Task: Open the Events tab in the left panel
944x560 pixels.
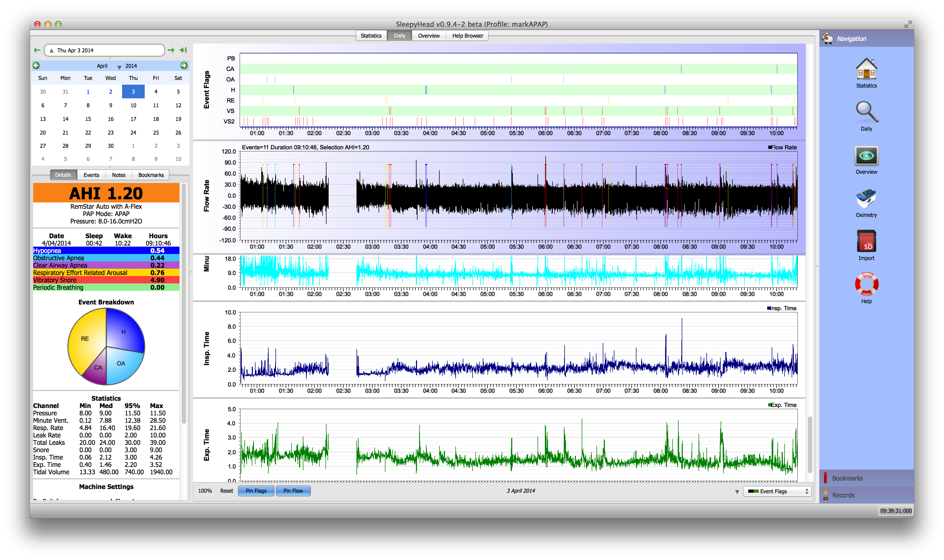Action: pyautogui.click(x=91, y=175)
